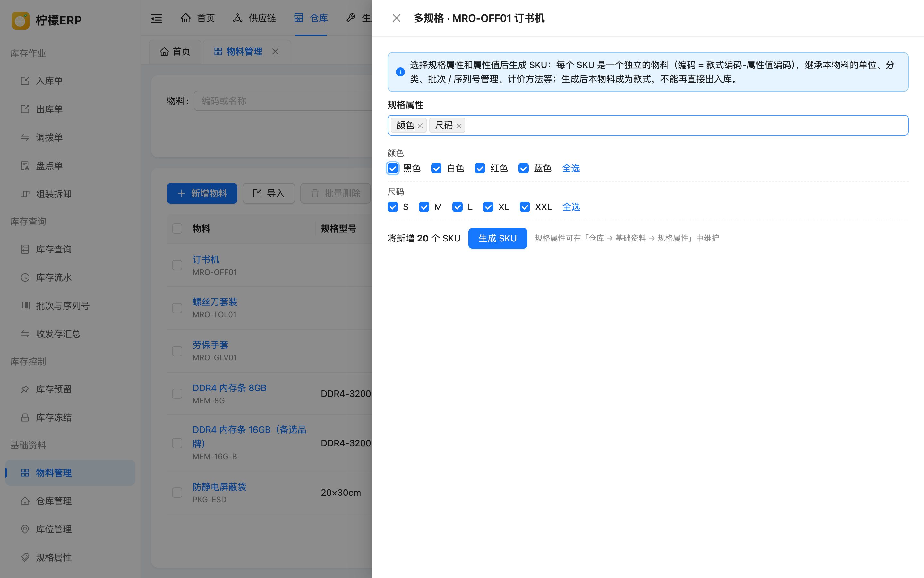
Task: Open 库位管理 location item
Action: (70, 529)
